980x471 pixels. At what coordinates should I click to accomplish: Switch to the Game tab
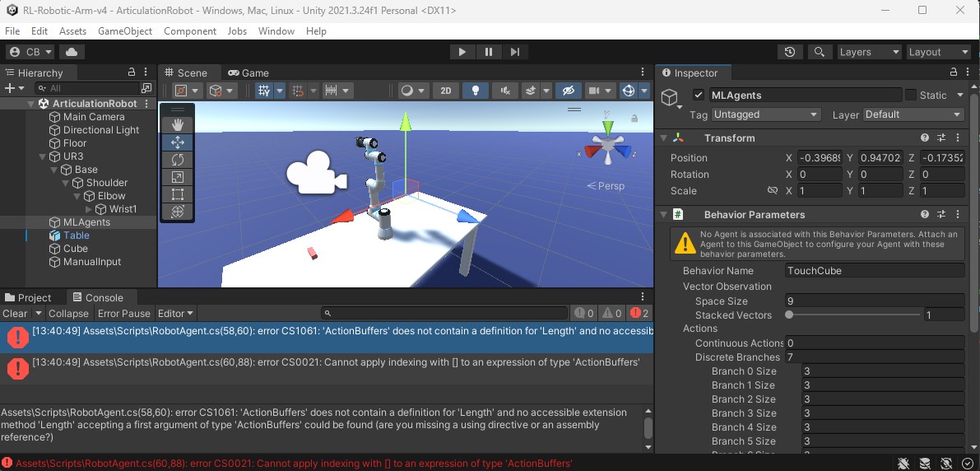[248, 72]
